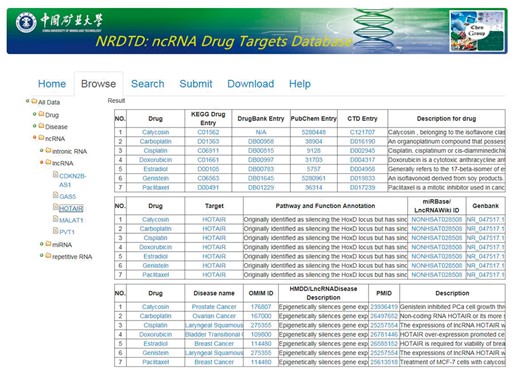The width and height of the screenshot is (520, 377).
Task: Open Ovarian Cancer disease link
Action: pyautogui.click(x=214, y=316)
